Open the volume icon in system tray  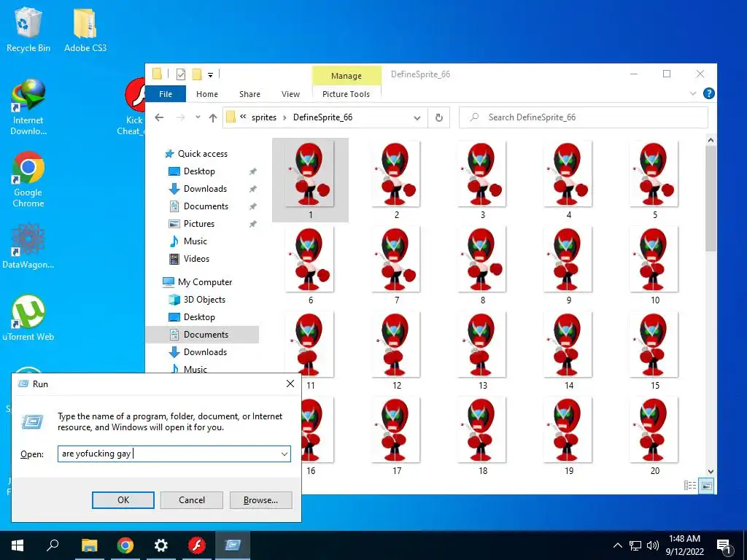pos(653,545)
